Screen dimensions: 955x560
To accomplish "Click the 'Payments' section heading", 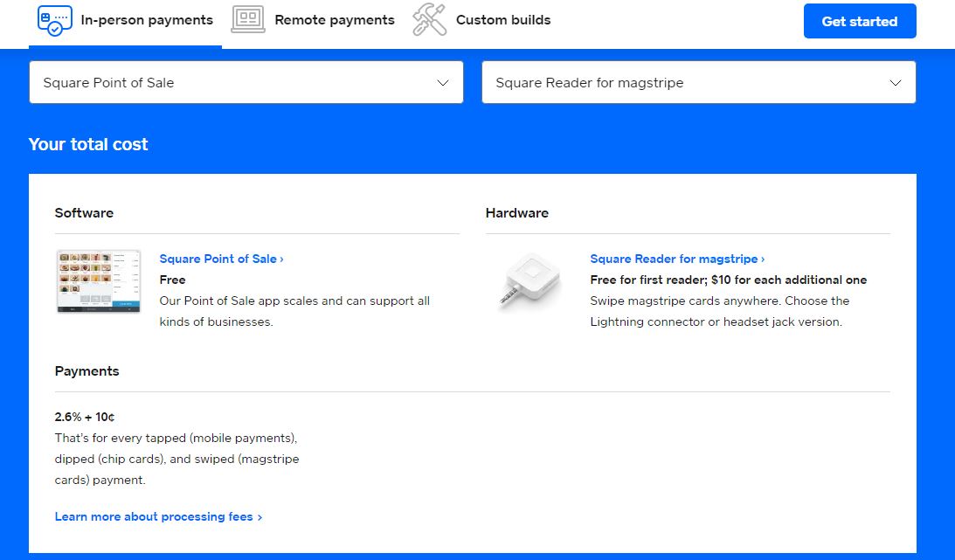I will pyautogui.click(x=87, y=371).
